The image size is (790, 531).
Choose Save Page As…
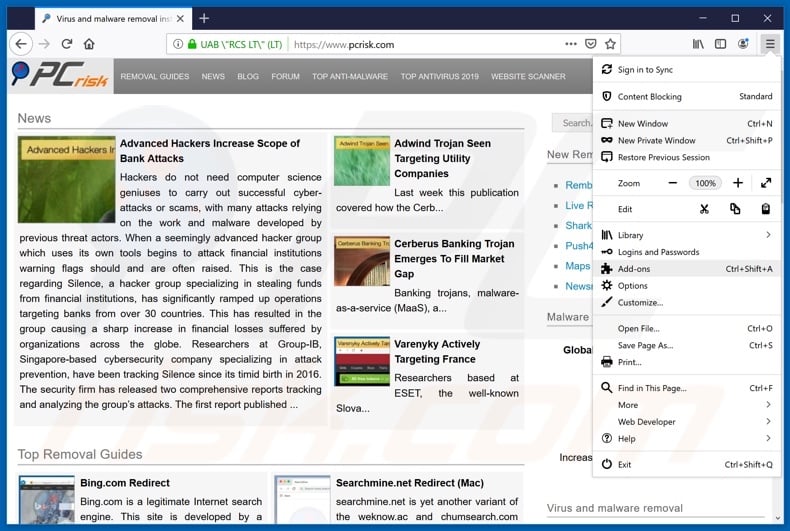pos(687,346)
